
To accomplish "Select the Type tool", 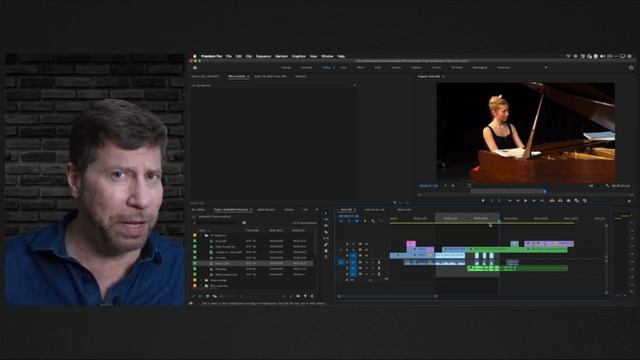I will (x=326, y=257).
